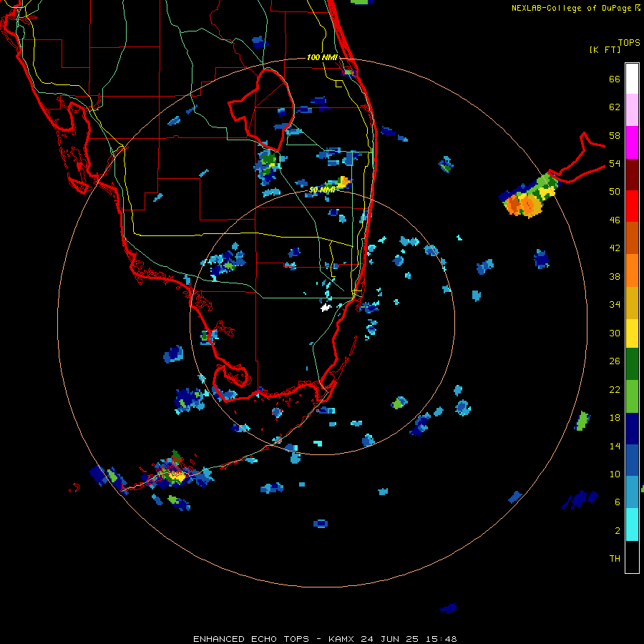Click the 10 value on the legend
The width and height of the screenshot is (644, 644).
point(615,474)
